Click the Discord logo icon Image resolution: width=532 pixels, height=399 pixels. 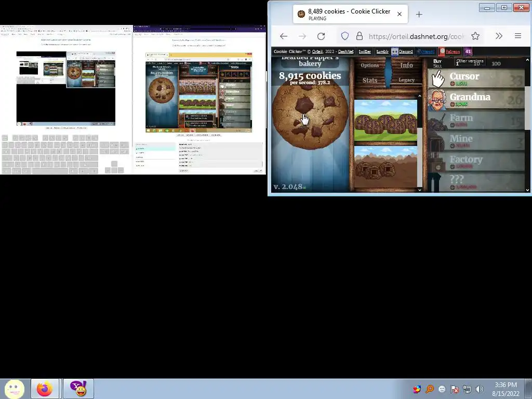coord(395,51)
